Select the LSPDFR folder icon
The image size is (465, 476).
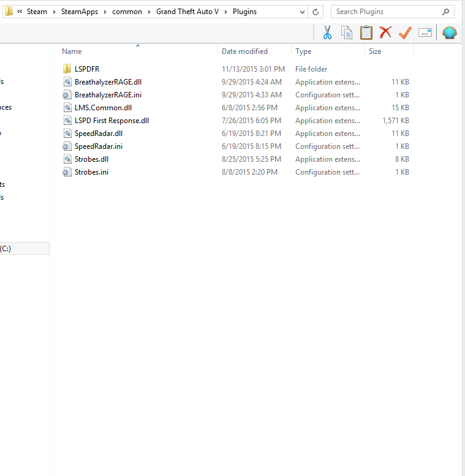point(67,69)
